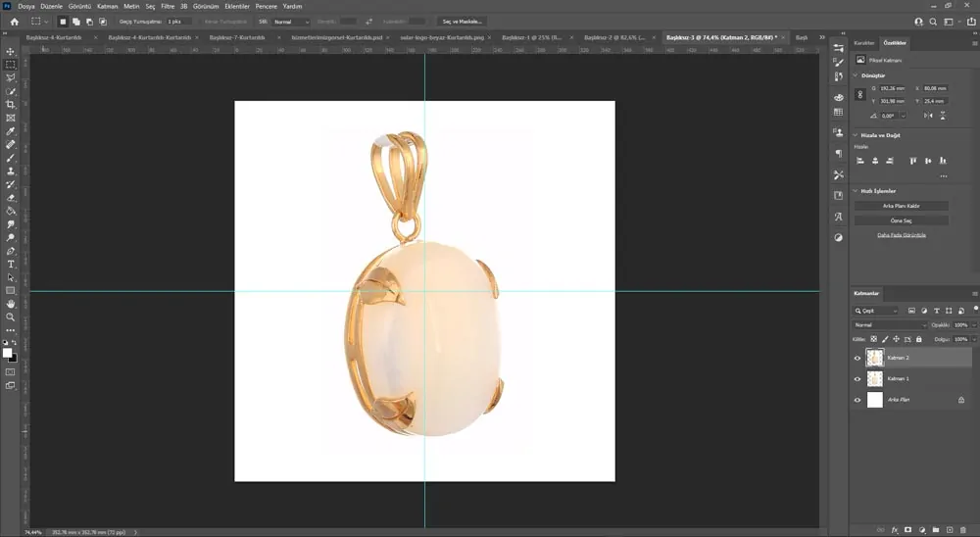
Task: Hide the Arka Plan layer
Action: 857,400
